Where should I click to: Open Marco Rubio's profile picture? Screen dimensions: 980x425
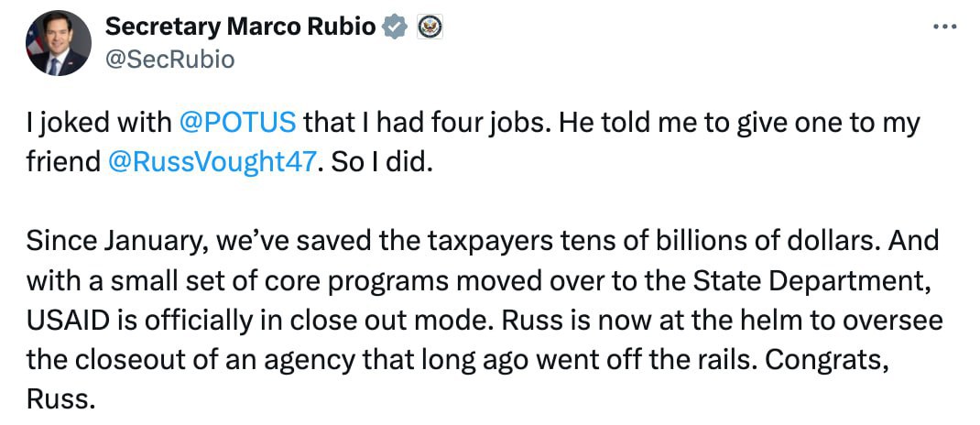click(x=59, y=43)
